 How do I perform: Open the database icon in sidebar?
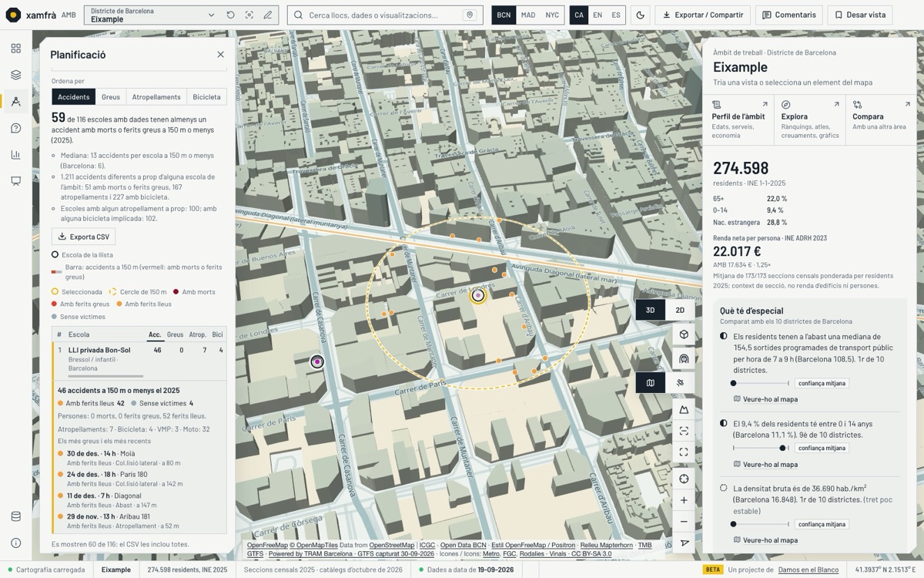coord(15,516)
